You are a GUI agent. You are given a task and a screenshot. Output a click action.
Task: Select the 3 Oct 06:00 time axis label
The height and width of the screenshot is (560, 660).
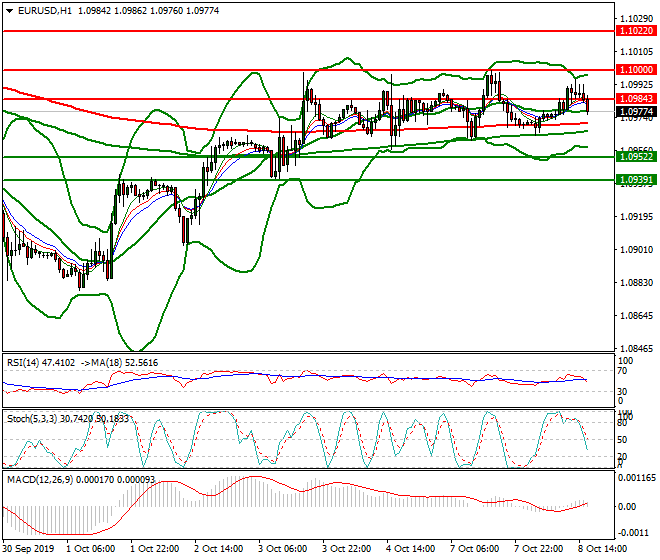[282, 549]
